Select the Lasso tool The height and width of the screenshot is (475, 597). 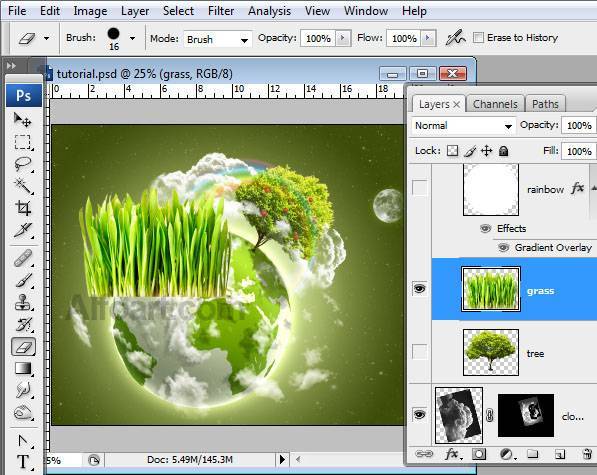click(x=23, y=164)
